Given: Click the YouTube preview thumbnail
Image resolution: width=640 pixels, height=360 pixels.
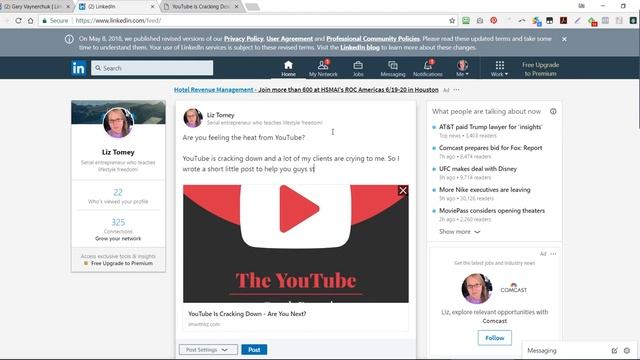Looking at the screenshot, I should [296, 244].
